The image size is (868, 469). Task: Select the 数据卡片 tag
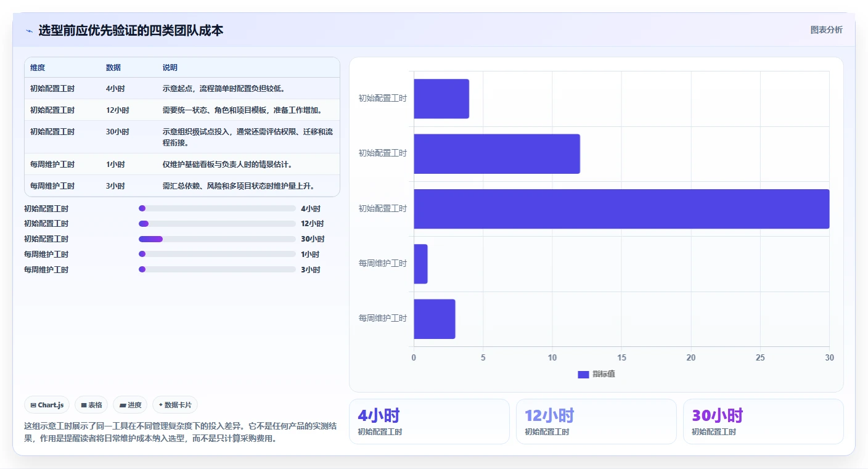coord(175,405)
